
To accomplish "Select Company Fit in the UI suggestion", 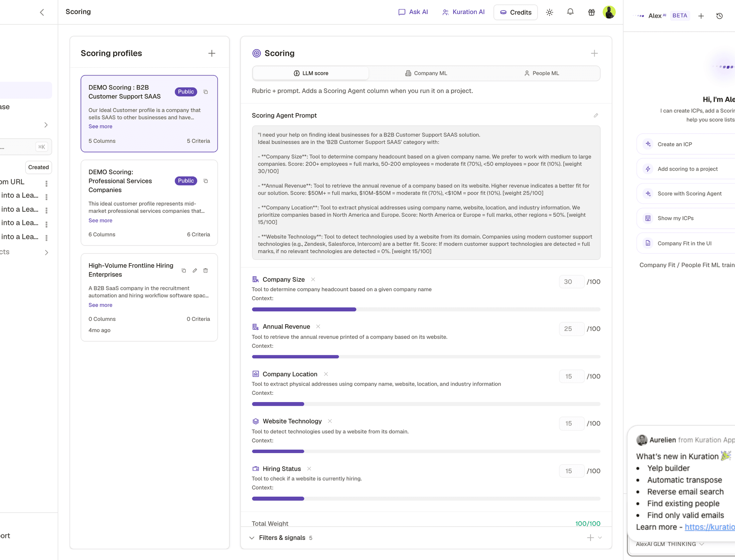I will 686,243.
